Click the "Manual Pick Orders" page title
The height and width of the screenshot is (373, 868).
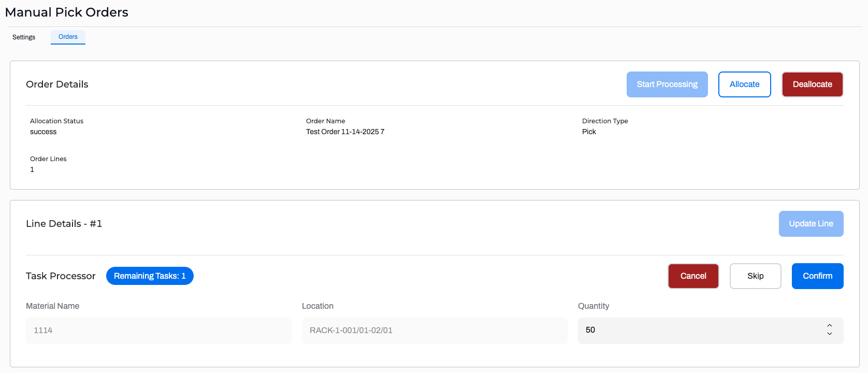(67, 12)
